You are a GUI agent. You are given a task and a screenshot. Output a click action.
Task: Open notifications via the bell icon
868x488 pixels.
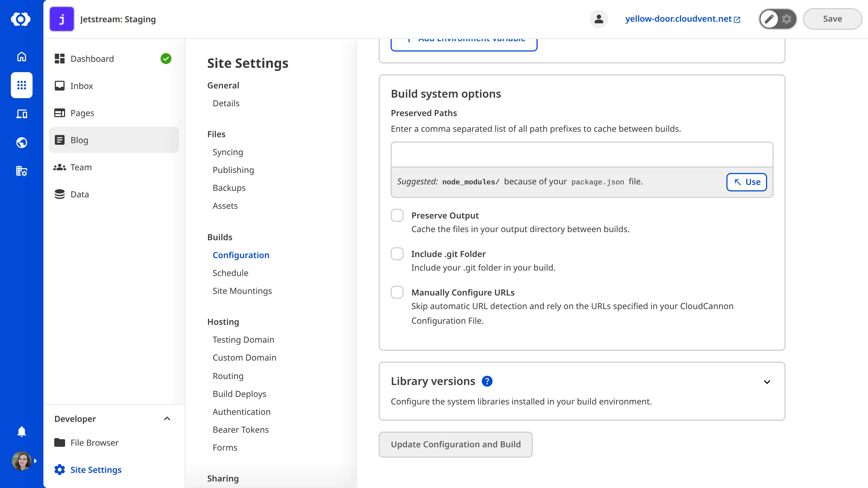coord(21,431)
